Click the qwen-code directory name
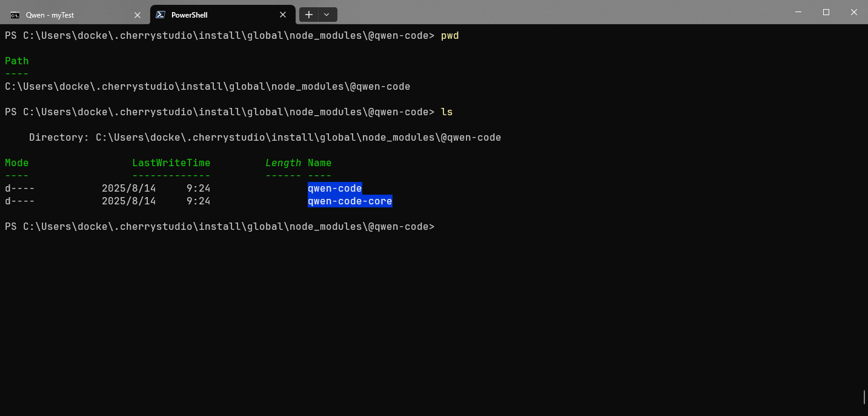This screenshot has height=416, width=868. tap(335, 188)
